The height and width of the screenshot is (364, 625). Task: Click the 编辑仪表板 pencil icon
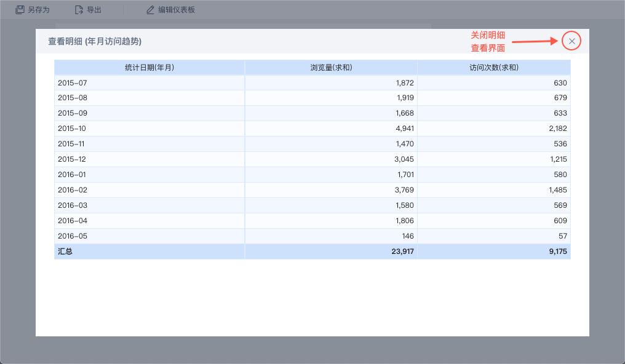150,10
